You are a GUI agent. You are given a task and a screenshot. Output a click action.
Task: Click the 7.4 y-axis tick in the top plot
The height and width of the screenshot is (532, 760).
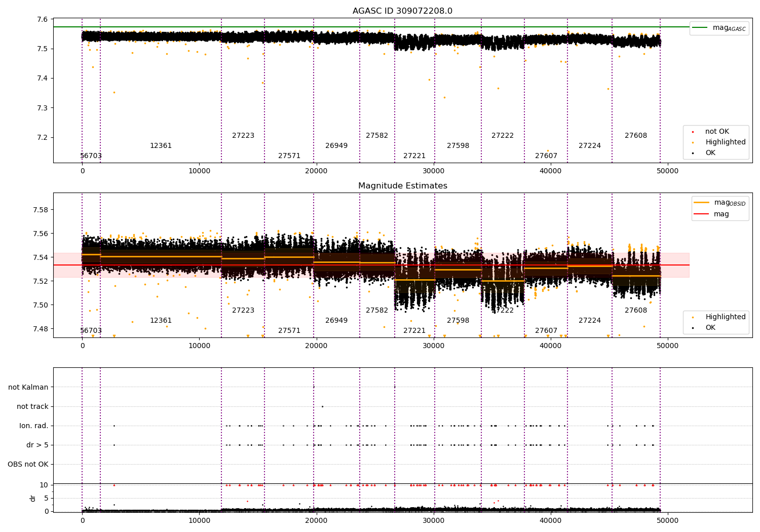tap(43, 78)
